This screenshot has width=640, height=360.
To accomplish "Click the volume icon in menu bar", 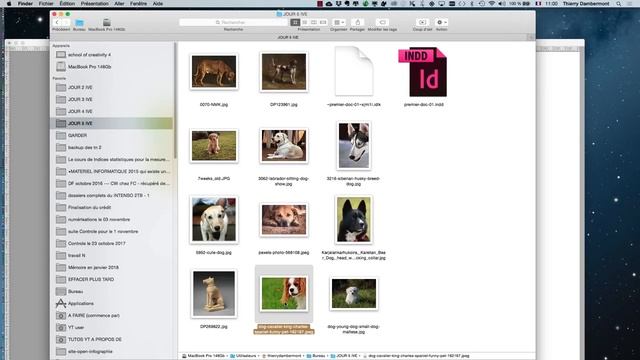I will [502, 4].
